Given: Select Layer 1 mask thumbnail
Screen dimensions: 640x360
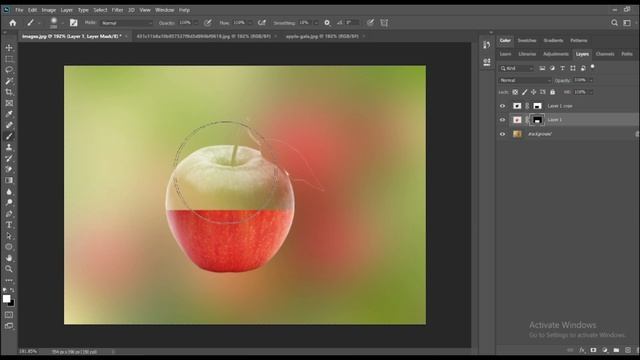Looking at the screenshot, I should [x=537, y=120].
